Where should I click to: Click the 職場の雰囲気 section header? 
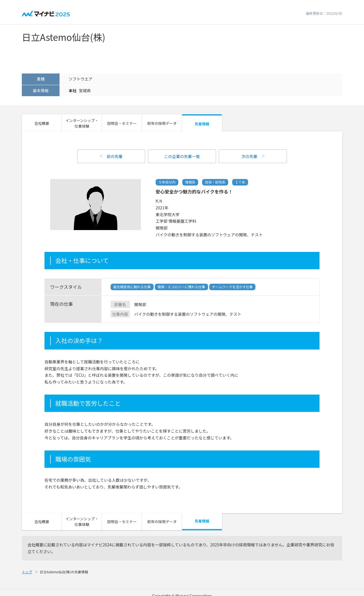182,459
